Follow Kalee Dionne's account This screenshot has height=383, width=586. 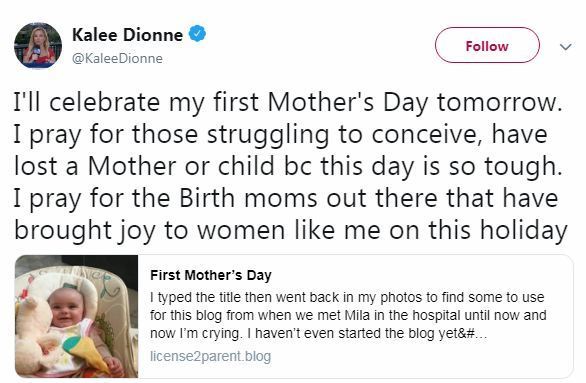[487, 45]
